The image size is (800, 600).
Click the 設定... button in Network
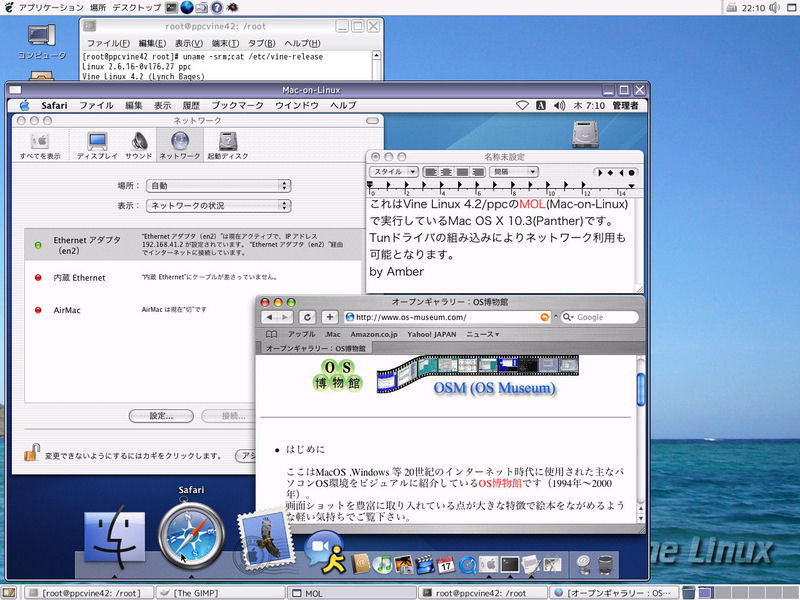click(x=161, y=416)
